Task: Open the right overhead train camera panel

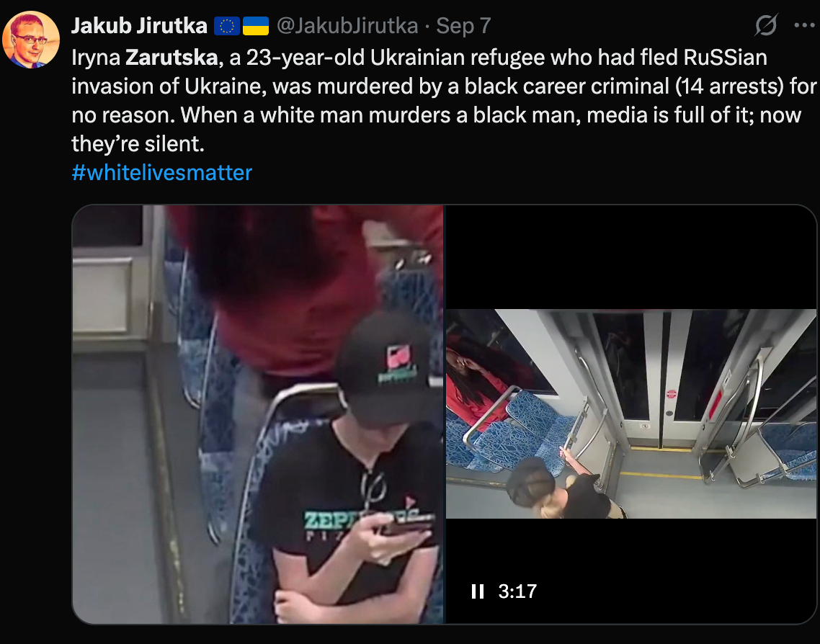Action: point(630,413)
